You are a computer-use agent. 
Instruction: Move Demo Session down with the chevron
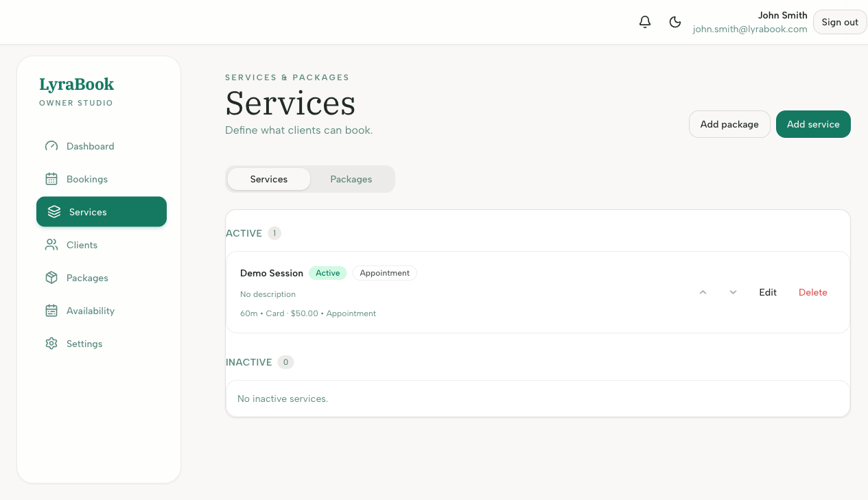(x=733, y=292)
